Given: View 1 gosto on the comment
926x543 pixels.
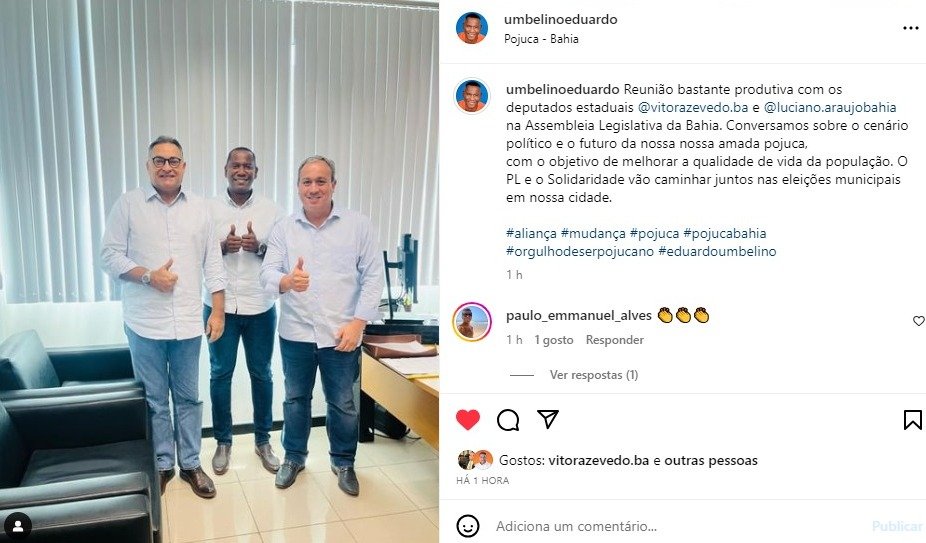Looking at the screenshot, I should [x=553, y=340].
